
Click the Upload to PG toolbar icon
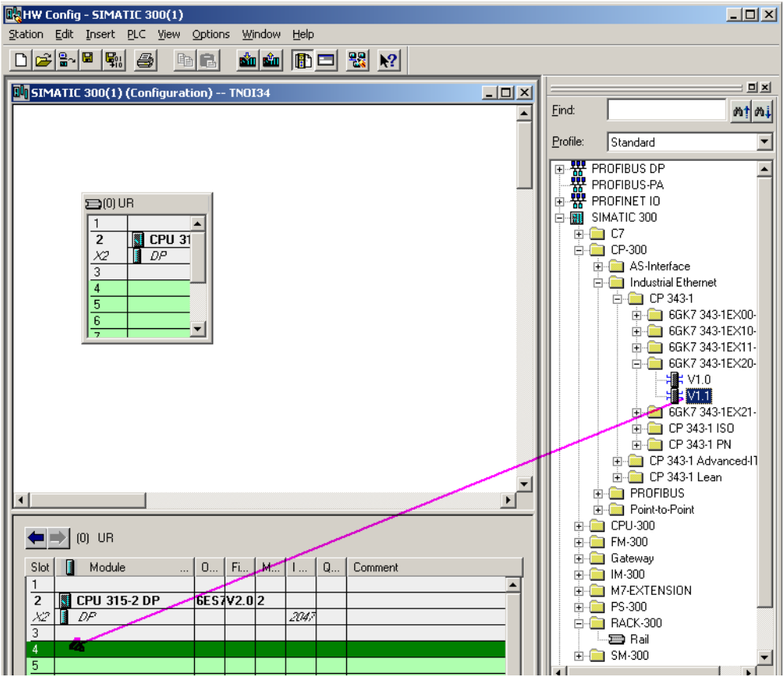pyautogui.click(x=271, y=60)
